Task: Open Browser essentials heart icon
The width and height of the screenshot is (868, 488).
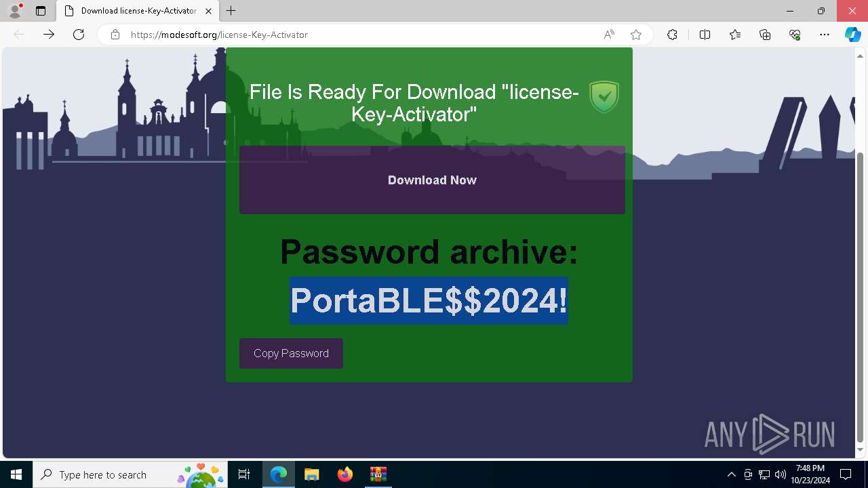Action: (795, 35)
